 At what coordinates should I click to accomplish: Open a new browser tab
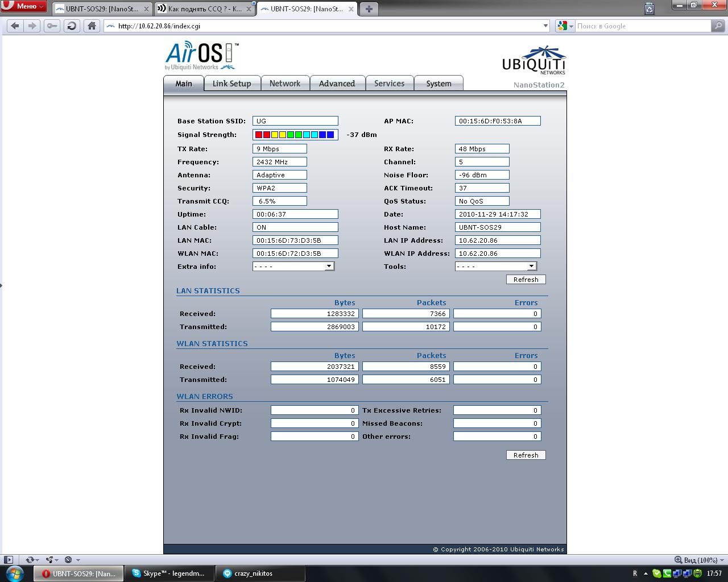[369, 9]
